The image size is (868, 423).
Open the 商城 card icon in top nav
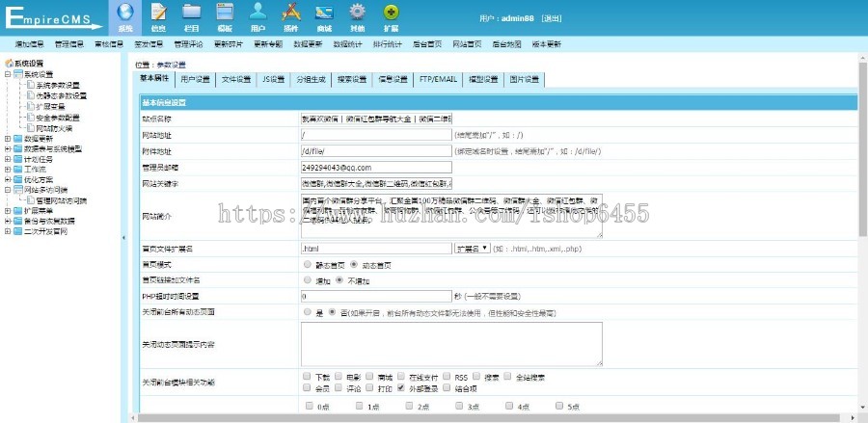[x=324, y=13]
